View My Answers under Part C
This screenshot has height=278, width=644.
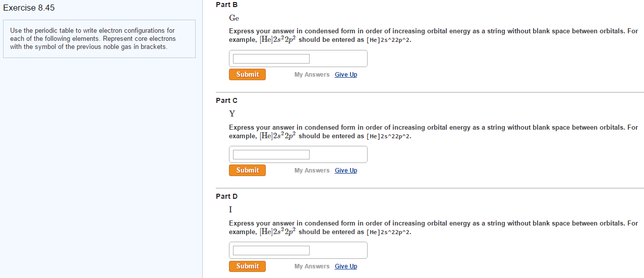coord(312,171)
